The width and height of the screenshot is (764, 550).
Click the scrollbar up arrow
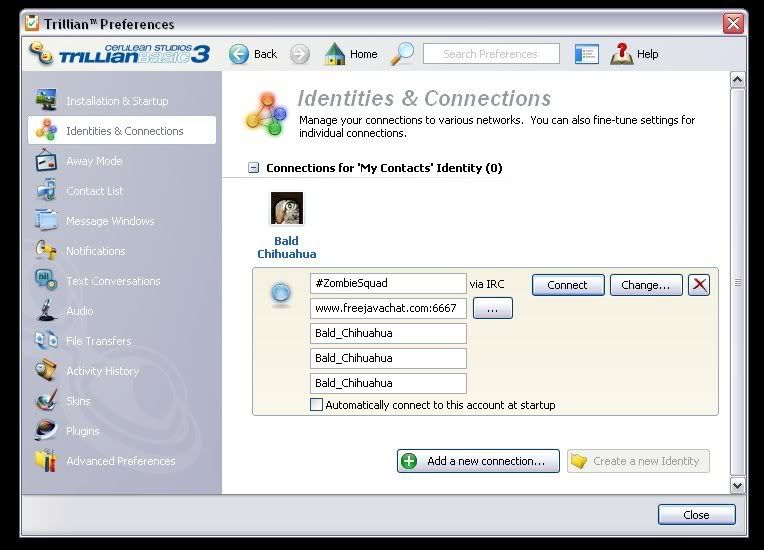coord(737,79)
